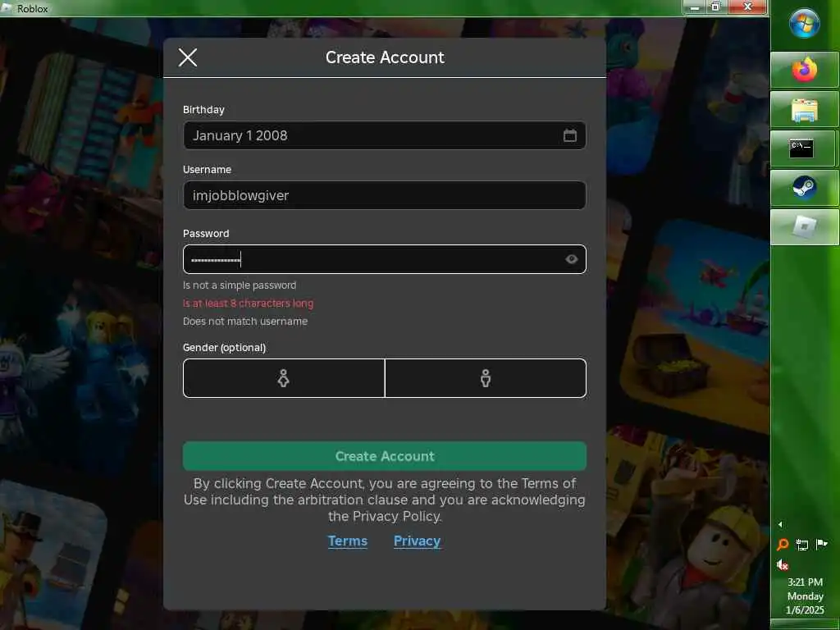Select the female gender icon
Image resolution: width=840 pixels, height=630 pixels.
283,378
